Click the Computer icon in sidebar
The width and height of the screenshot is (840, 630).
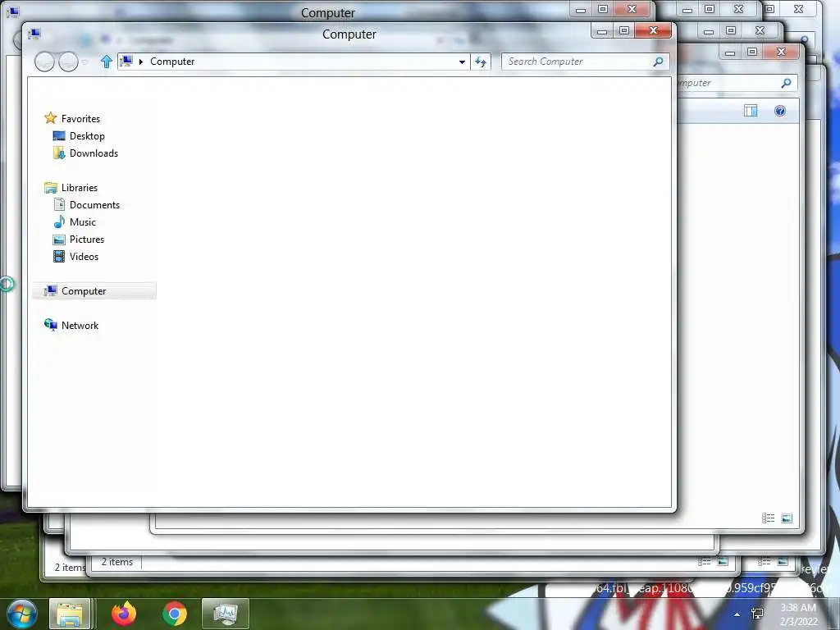coord(51,290)
